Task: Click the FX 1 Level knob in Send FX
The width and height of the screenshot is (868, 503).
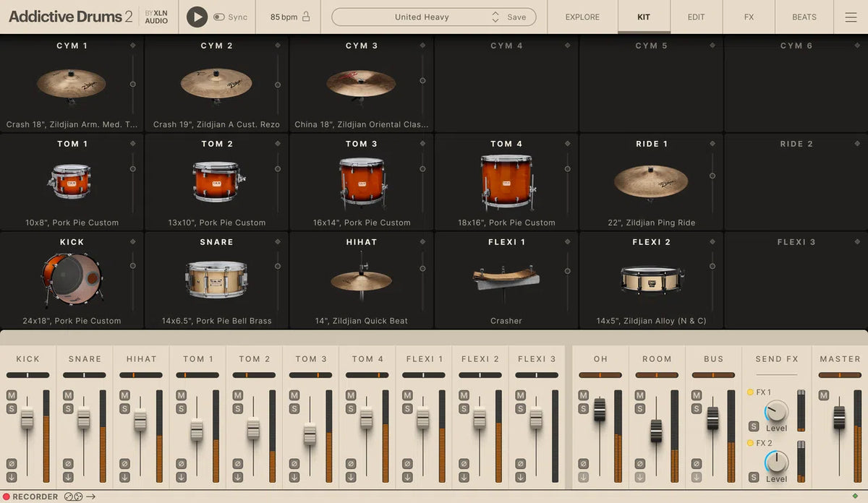Action: coord(775,412)
